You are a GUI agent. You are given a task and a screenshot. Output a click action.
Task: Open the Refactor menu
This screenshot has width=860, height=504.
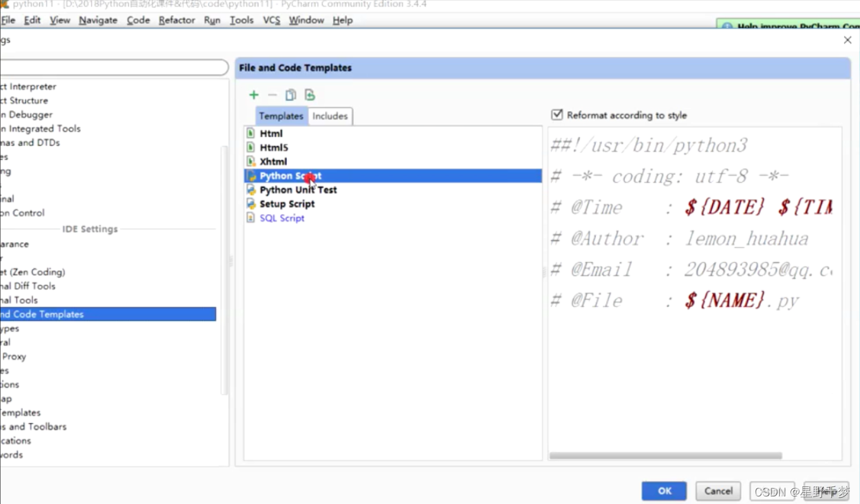click(177, 20)
